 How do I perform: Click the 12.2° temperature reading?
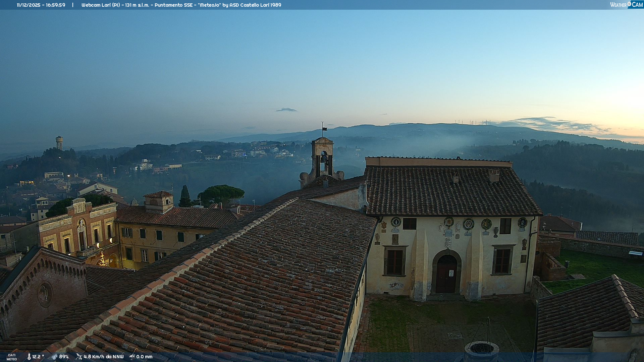pos(38,357)
